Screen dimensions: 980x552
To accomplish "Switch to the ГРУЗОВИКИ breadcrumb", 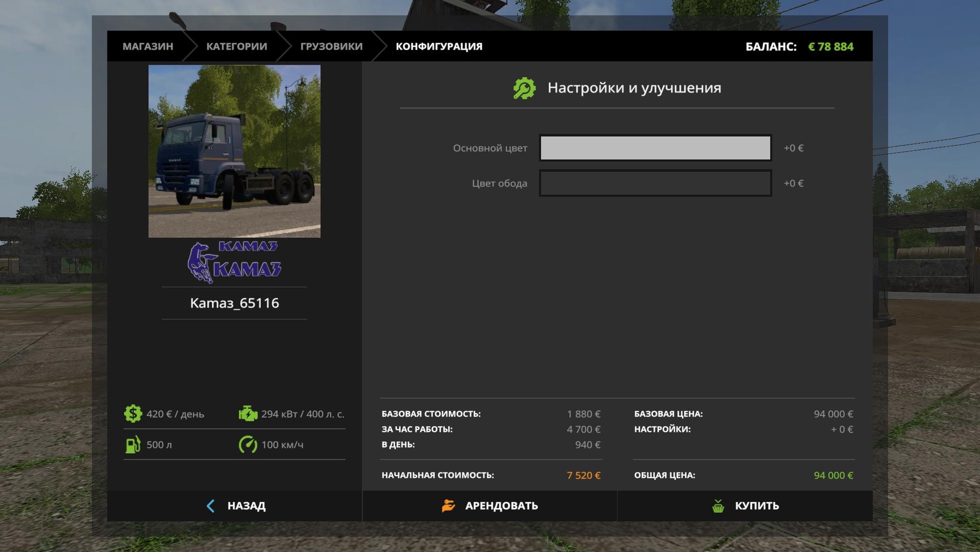I will [331, 46].
